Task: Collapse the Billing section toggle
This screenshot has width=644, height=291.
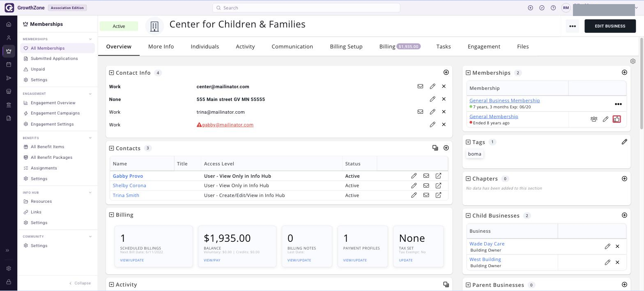Action: coord(111,215)
